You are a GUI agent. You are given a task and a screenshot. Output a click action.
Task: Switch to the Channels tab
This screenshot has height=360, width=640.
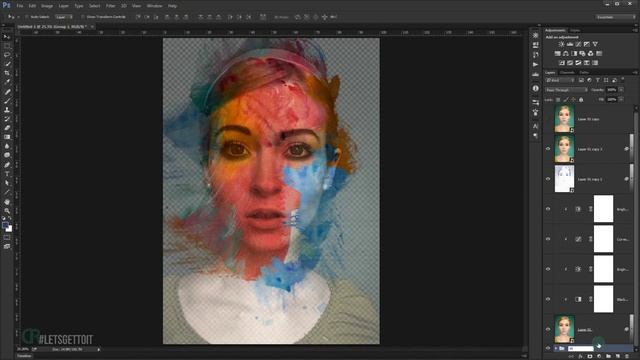pyautogui.click(x=567, y=73)
